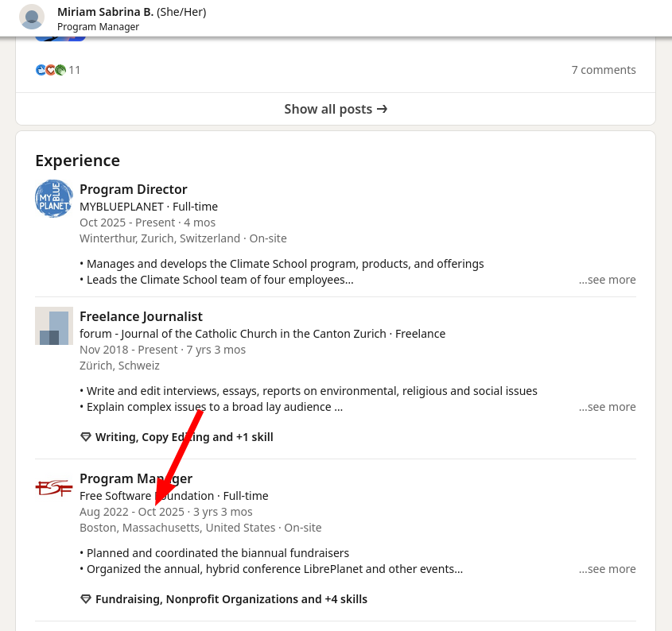Image resolution: width=672 pixels, height=631 pixels.
Task: Click the post thumbnail under the header
Action: (60, 37)
